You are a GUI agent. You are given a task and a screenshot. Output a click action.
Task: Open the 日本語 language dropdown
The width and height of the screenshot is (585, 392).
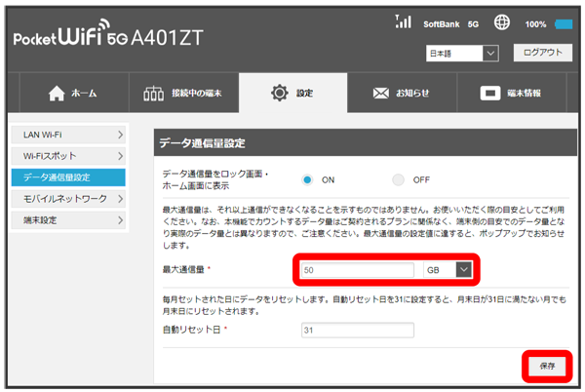[462, 53]
